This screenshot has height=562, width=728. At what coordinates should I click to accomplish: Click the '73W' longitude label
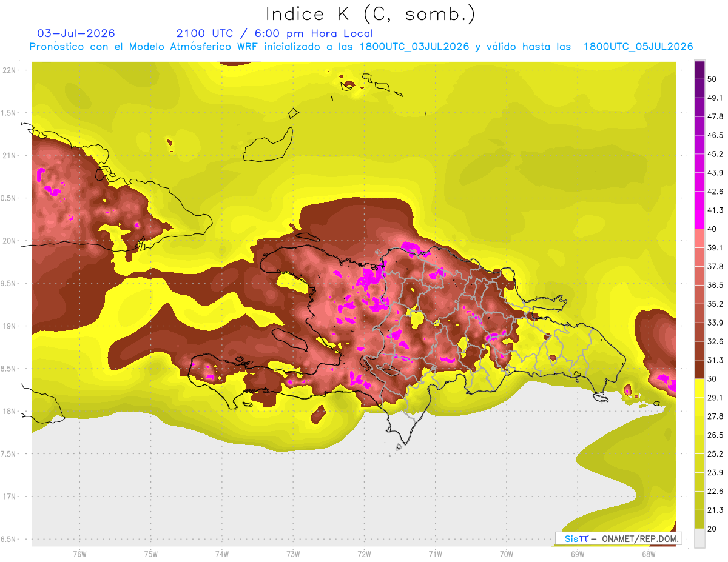click(x=293, y=554)
